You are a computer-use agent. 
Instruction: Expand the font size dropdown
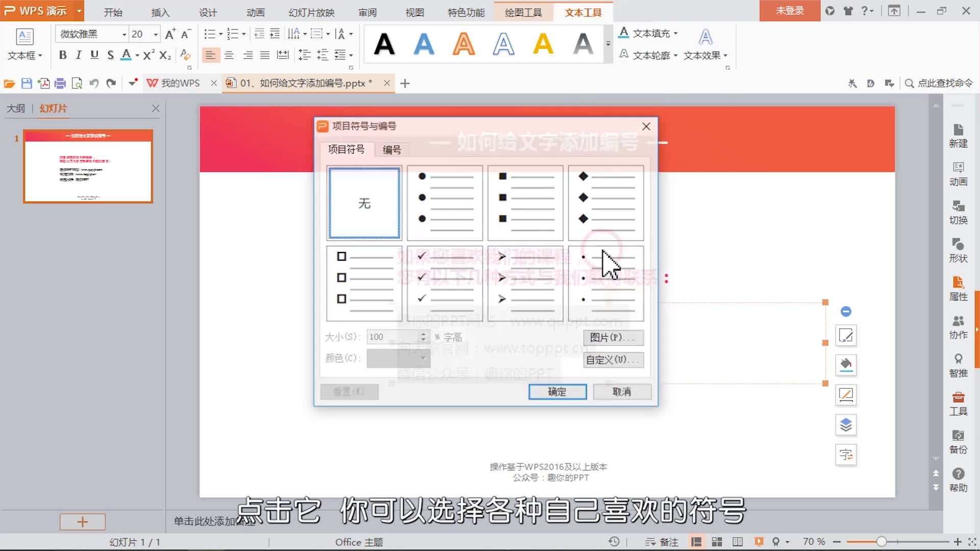[156, 34]
